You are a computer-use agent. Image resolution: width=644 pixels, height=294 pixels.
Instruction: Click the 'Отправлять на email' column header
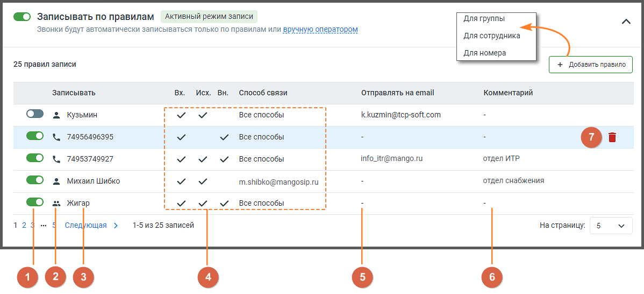coord(398,93)
